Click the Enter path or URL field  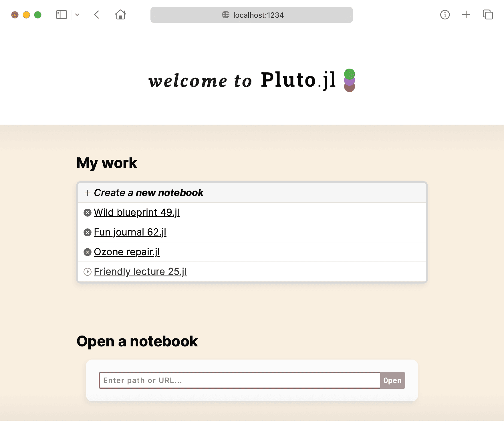coord(240,380)
